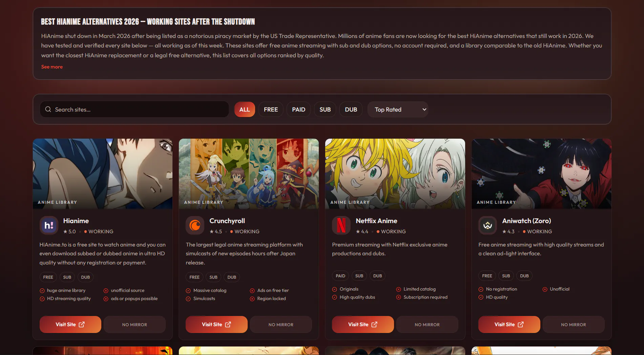Click NO MIRROR button on Hianime card
The height and width of the screenshot is (355, 644).
(134, 324)
